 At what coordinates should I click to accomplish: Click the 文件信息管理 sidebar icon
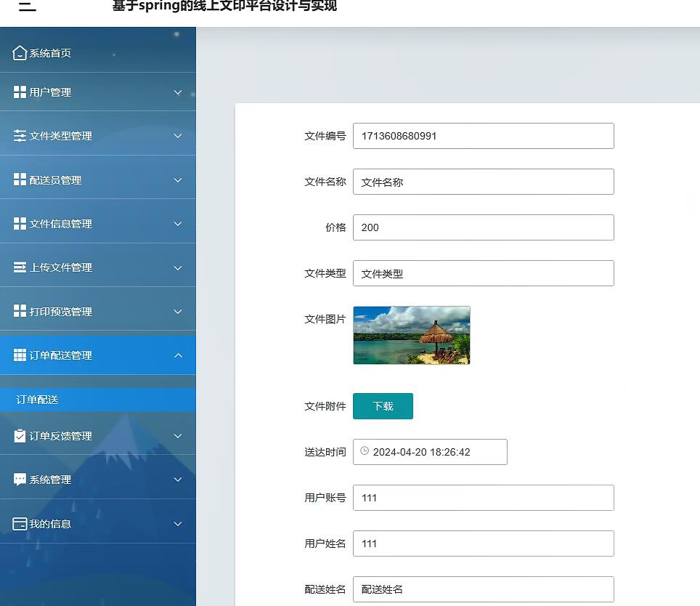tap(20, 222)
